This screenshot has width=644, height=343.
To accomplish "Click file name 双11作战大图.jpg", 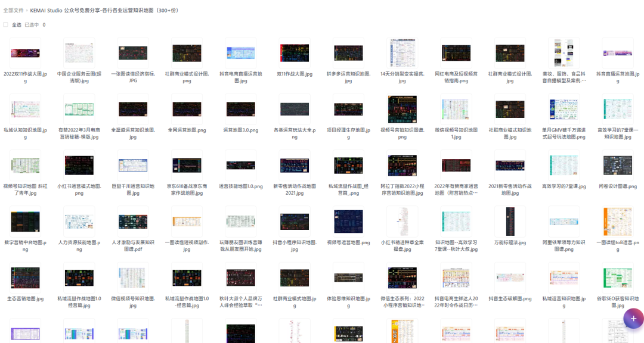I will click(295, 74).
